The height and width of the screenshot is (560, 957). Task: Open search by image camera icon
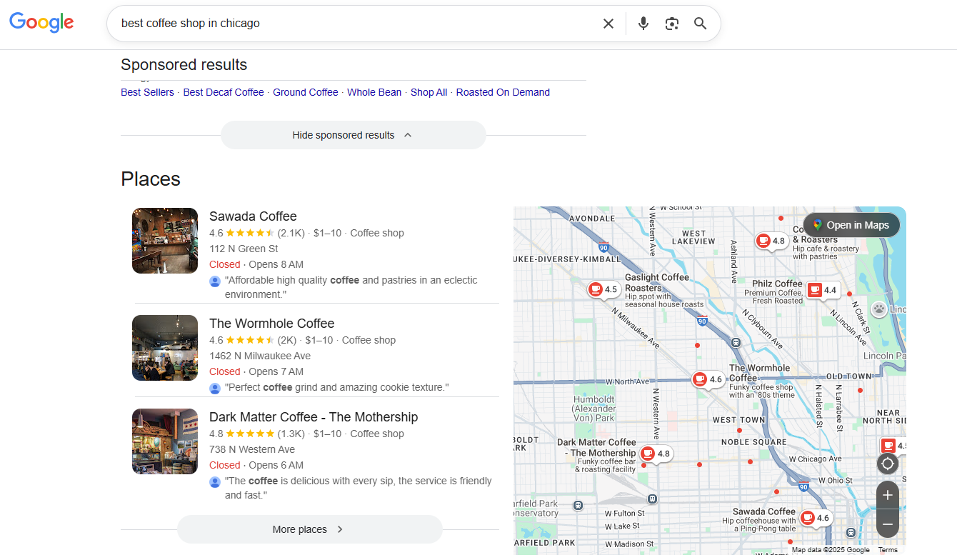tap(672, 24)
